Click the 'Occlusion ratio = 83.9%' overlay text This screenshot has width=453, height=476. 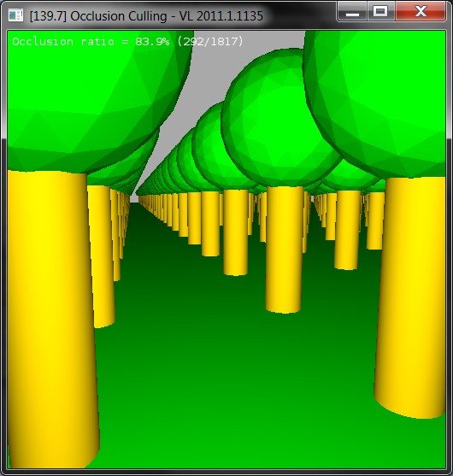91,41
